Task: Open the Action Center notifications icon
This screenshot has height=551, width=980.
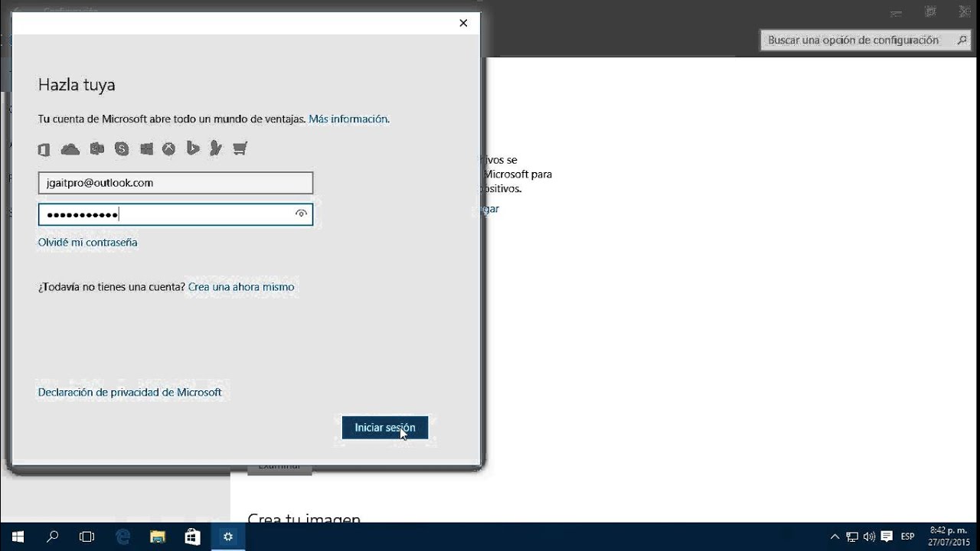Action: click(887, 536)
